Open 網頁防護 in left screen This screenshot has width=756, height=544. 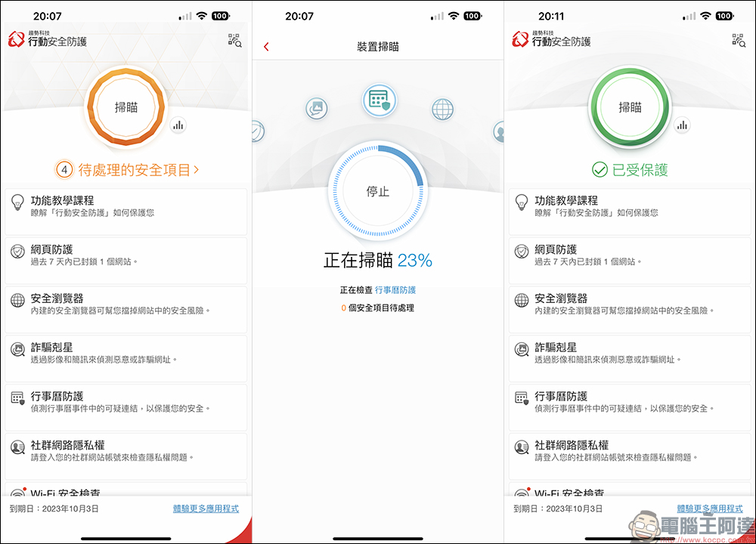click(125, 261)
